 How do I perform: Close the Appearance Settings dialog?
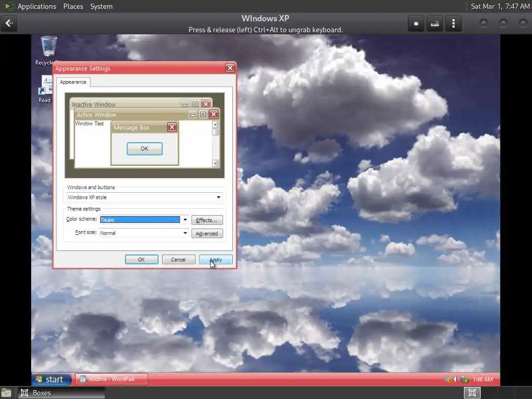click(230, 68)
